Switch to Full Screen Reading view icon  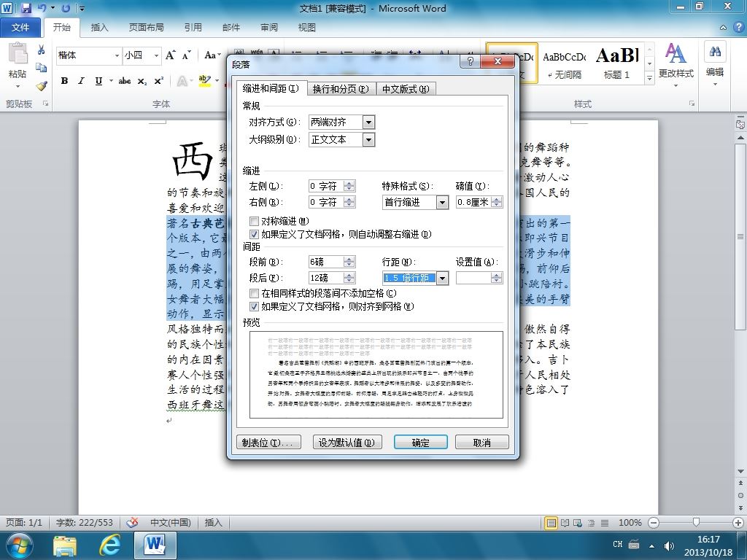565,523
